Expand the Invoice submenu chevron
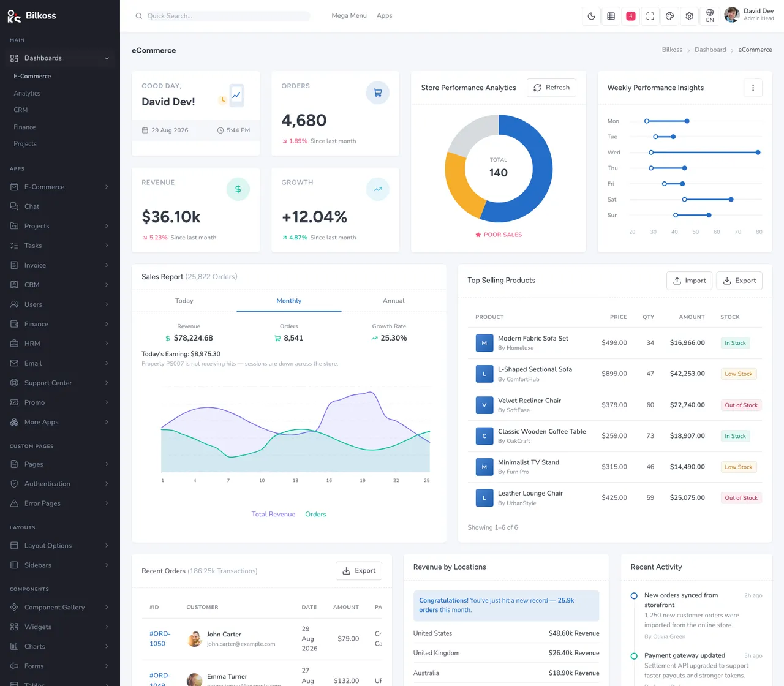This screenshot has width=784, height=686. (107, 265)
